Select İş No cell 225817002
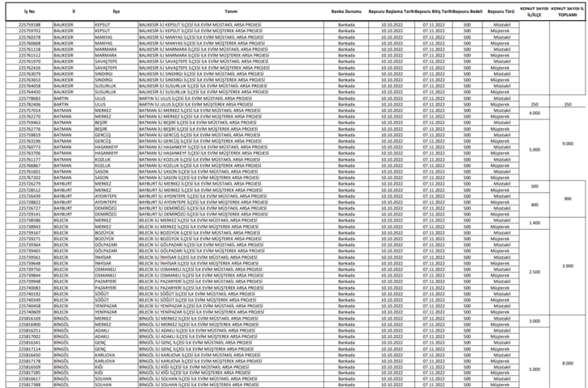This screenshot has width=588, height=388. [29, 336]
